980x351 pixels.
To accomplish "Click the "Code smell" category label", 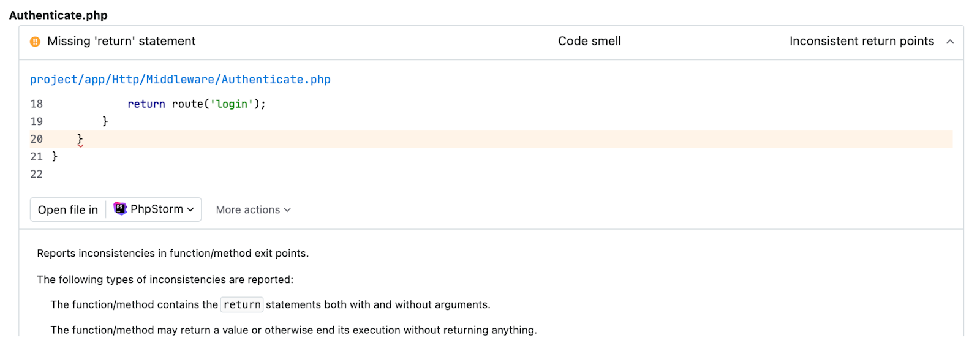I will pyautogui.click(x=589, y=41).
